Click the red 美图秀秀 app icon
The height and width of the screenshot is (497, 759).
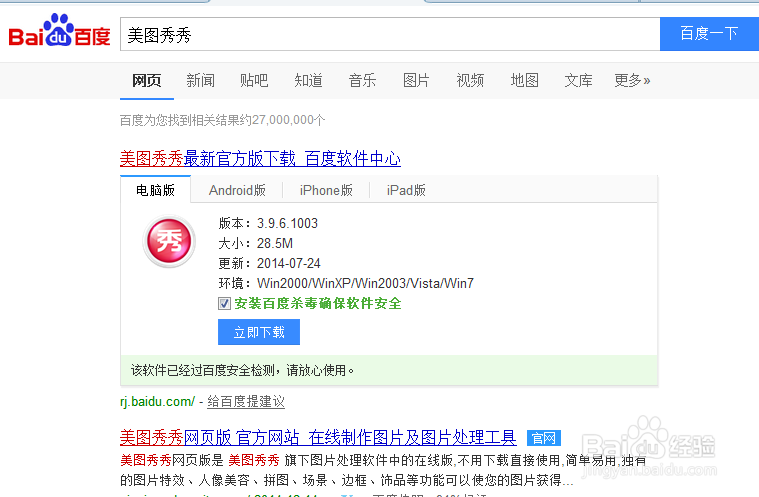pyautogui.click(x=169, y=241)
